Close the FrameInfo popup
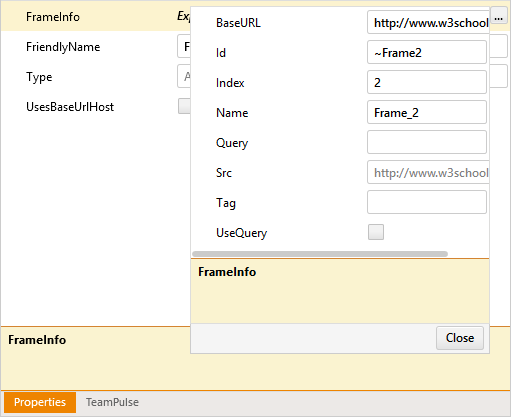The image size is (511, 417). (x=460, y=338)
